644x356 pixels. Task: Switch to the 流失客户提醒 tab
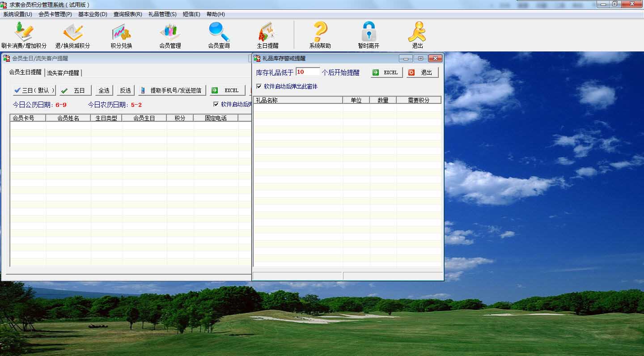coord(63,74)
